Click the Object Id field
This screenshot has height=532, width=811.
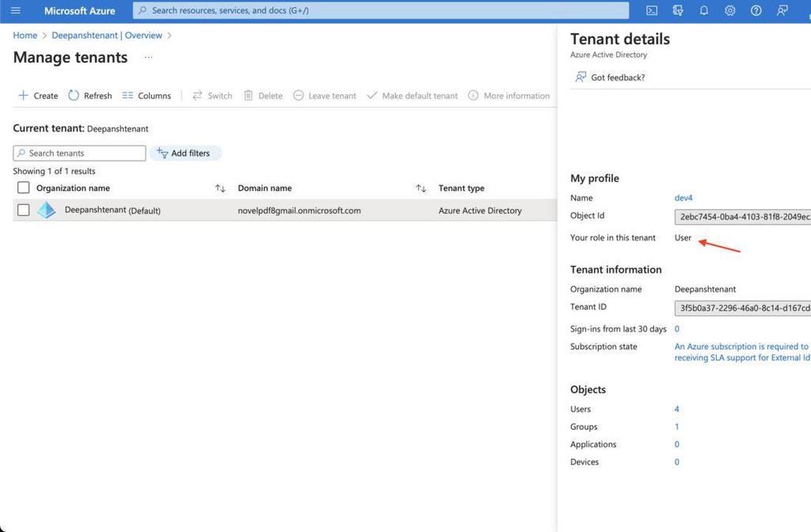coord(743,217)
